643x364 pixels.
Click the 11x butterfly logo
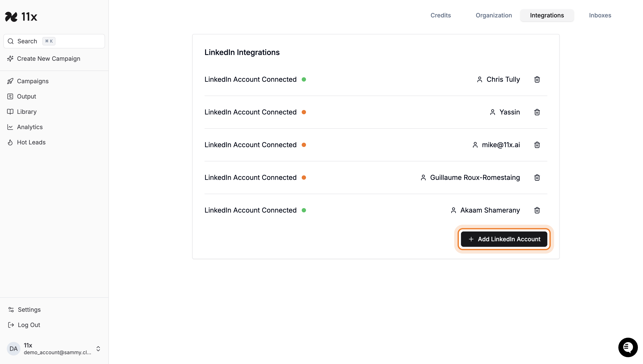point(11,17)
